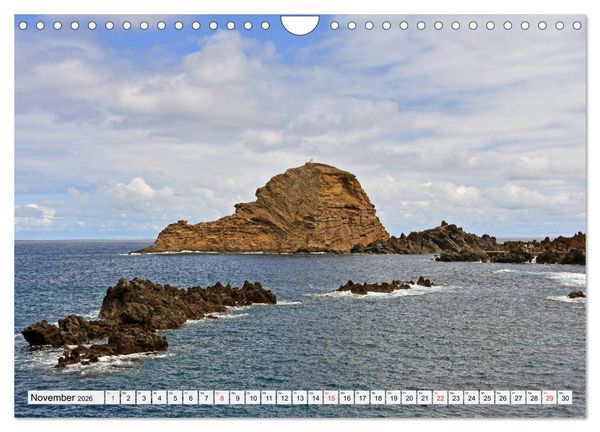Select date cell 2 in calendar strip

click(128, 398)
